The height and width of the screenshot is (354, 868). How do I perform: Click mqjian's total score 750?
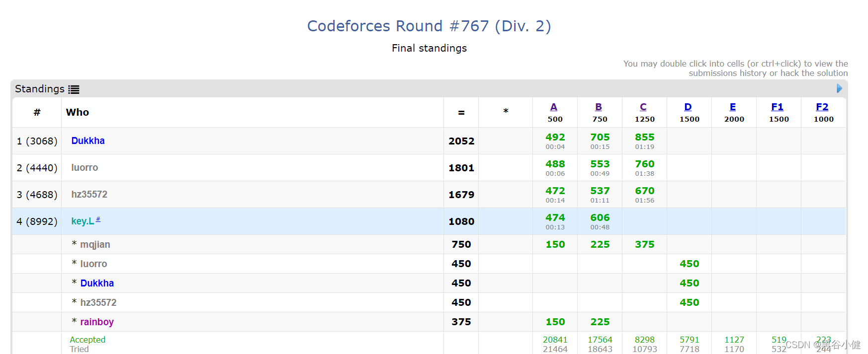tap(461, 244)
